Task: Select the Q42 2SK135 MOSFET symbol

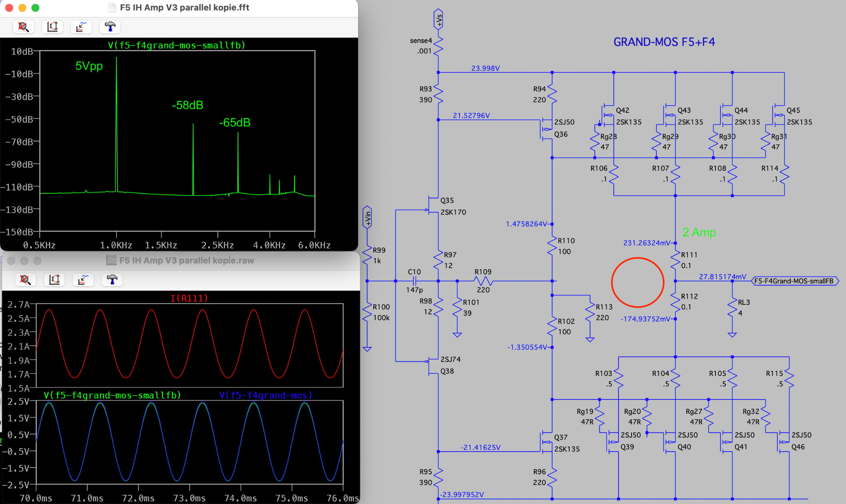Action: pos(608,115)
